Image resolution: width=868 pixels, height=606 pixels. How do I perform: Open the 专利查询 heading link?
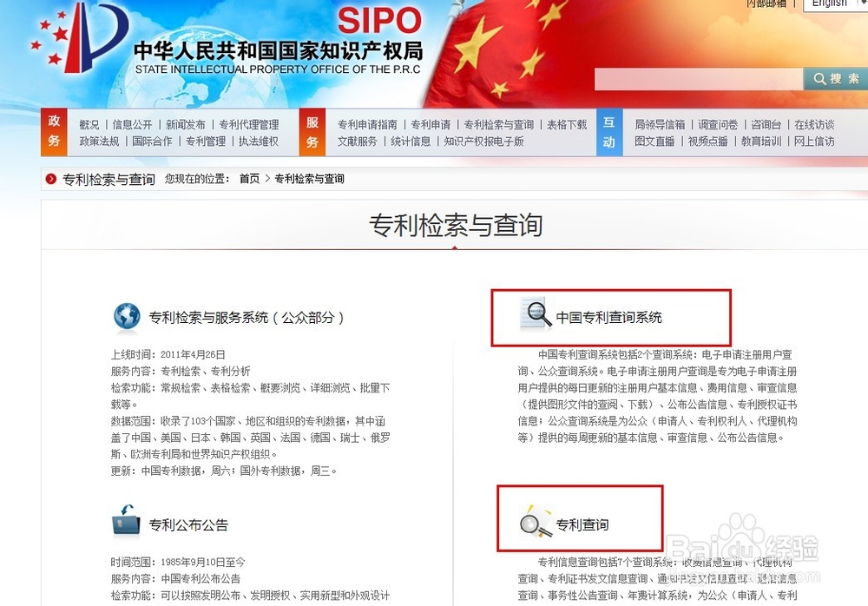(582, 524)
